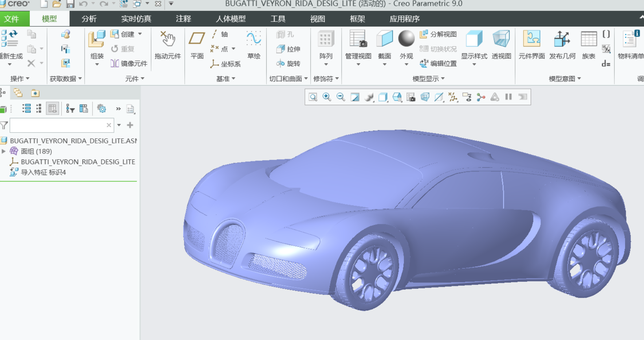Click the Zoom In magnifier icon

pyautogui.click(x=327, y=97)
